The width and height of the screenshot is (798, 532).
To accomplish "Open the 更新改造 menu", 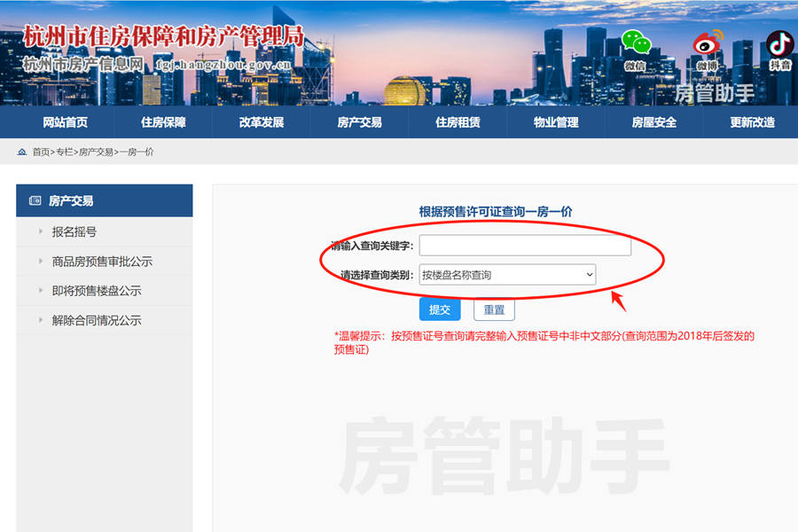I will coord(752,121).
